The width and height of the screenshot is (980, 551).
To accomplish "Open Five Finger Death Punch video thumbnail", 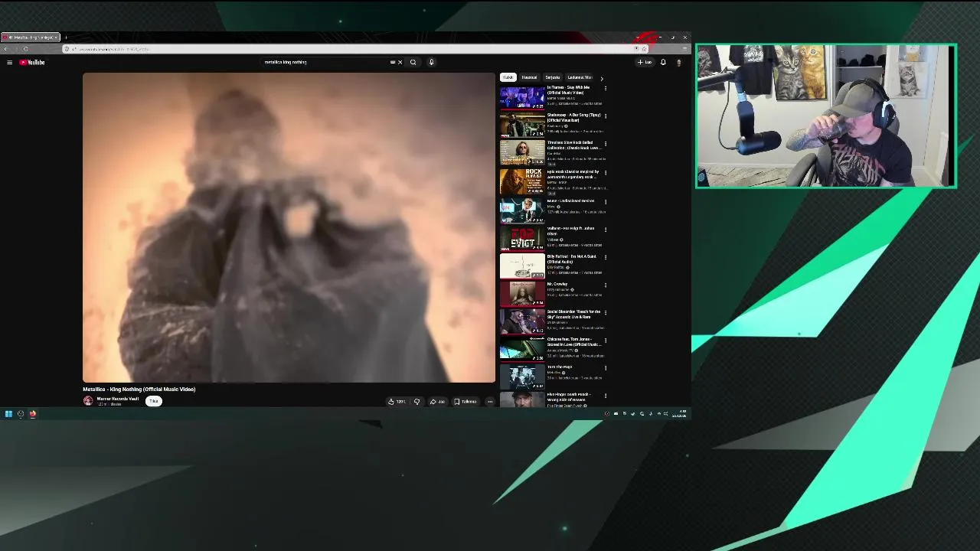I will click(x=522, y=399).
